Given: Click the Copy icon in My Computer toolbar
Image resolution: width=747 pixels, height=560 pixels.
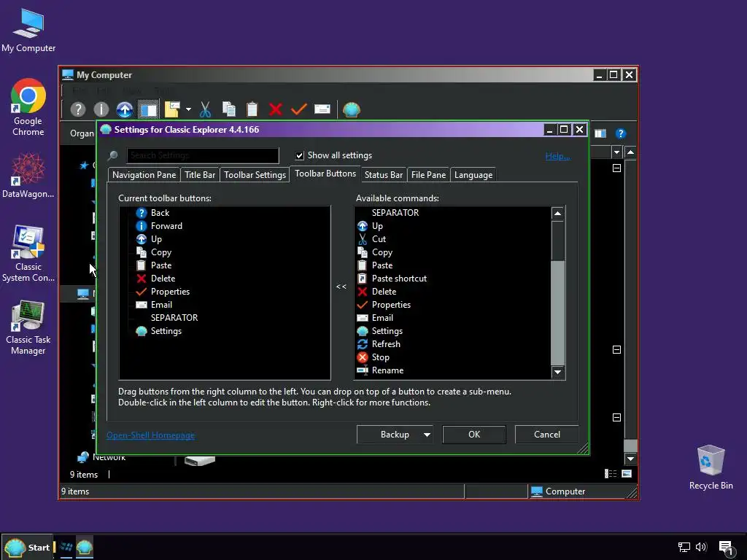Looking at the screenshot, I should pyautogui.click(x=228, y=109).
